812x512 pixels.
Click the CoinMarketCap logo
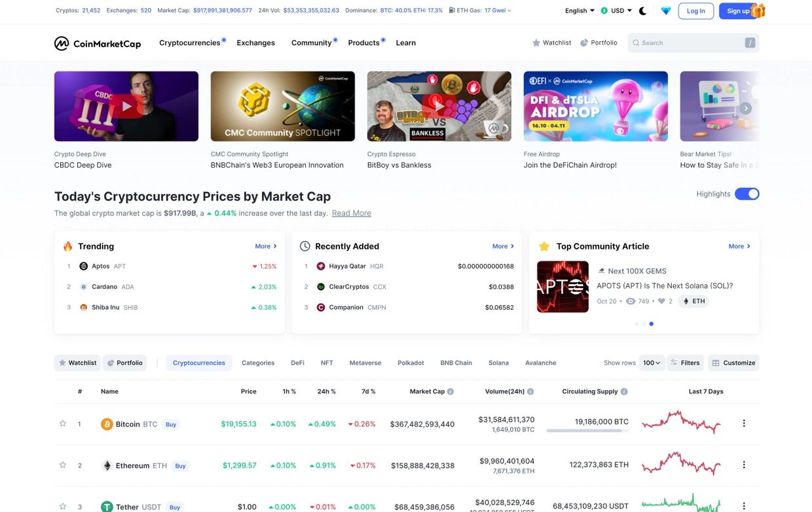click(x=98, y=43)
